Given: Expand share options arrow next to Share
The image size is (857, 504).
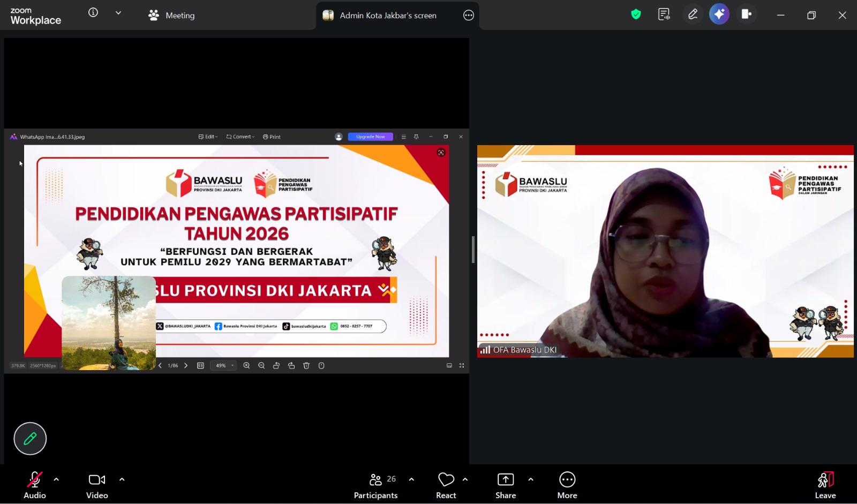Looking at the screenshot, I should pos(531,479).
